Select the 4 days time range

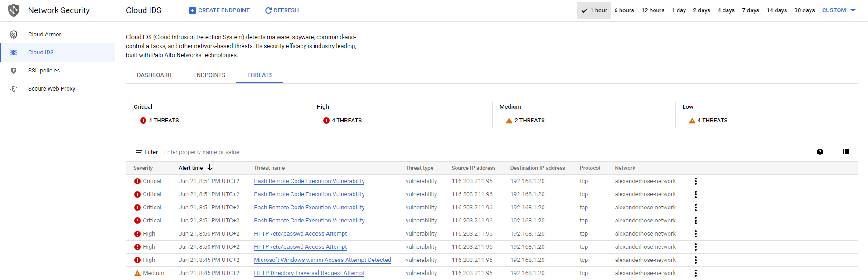pos(726,10)
